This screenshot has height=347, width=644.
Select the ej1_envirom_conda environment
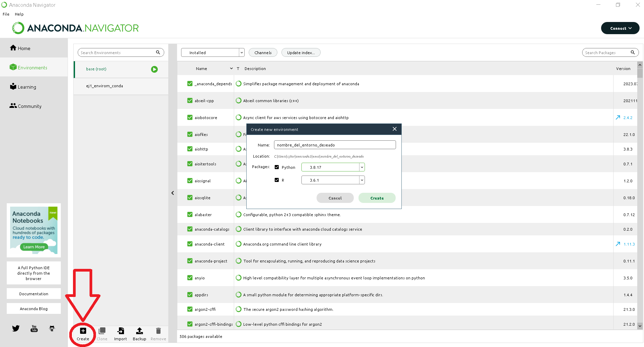point(121,86)
